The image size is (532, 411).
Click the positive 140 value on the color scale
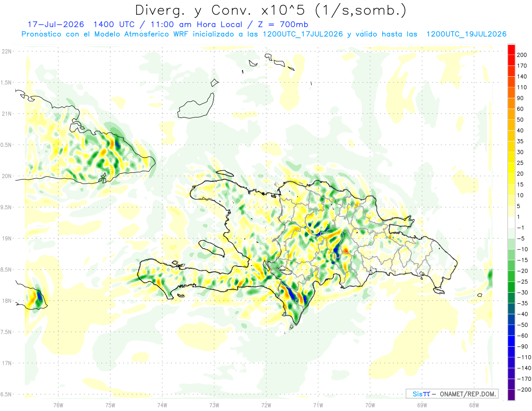pos(522,76)
